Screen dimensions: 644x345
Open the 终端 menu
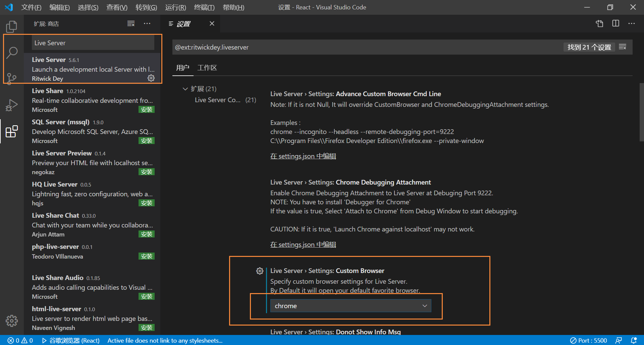pos(204,7)
